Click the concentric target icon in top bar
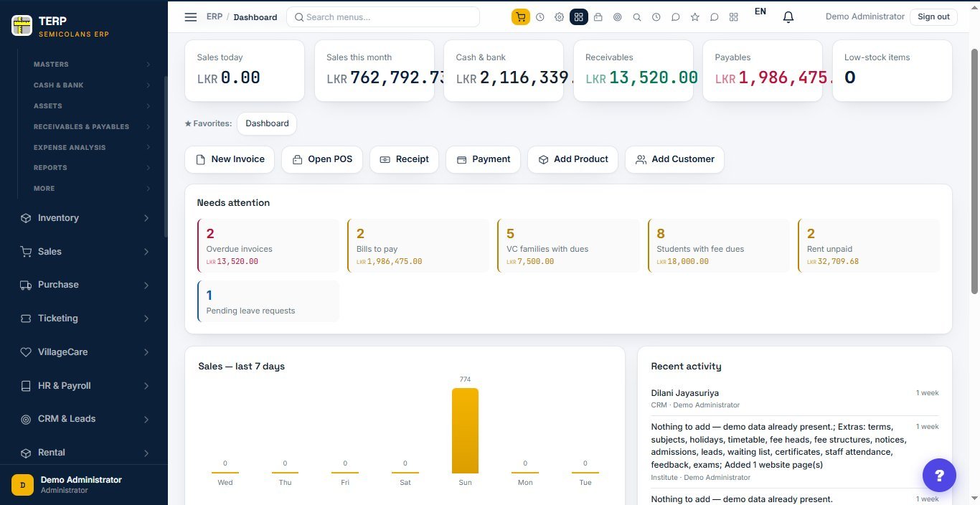The image size is (980, 505). [617, 16]
